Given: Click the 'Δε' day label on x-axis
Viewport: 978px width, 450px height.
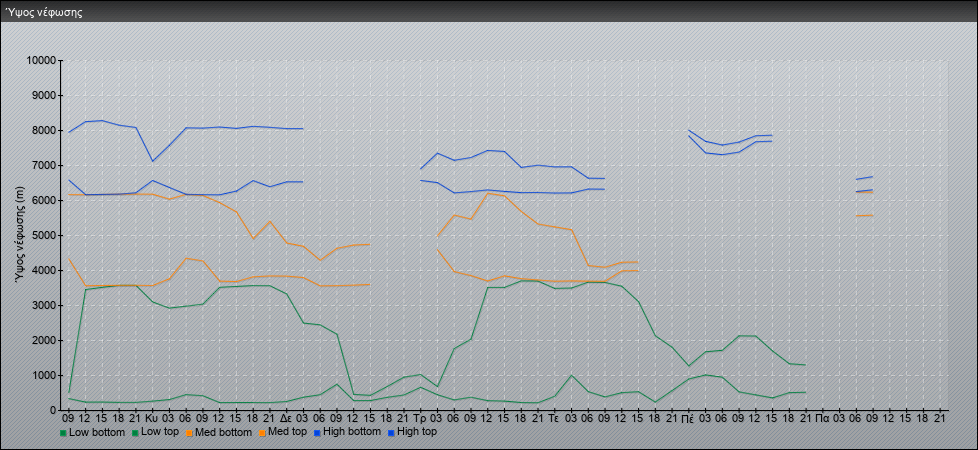Looking at the screenshot, I should click(286, 418).
